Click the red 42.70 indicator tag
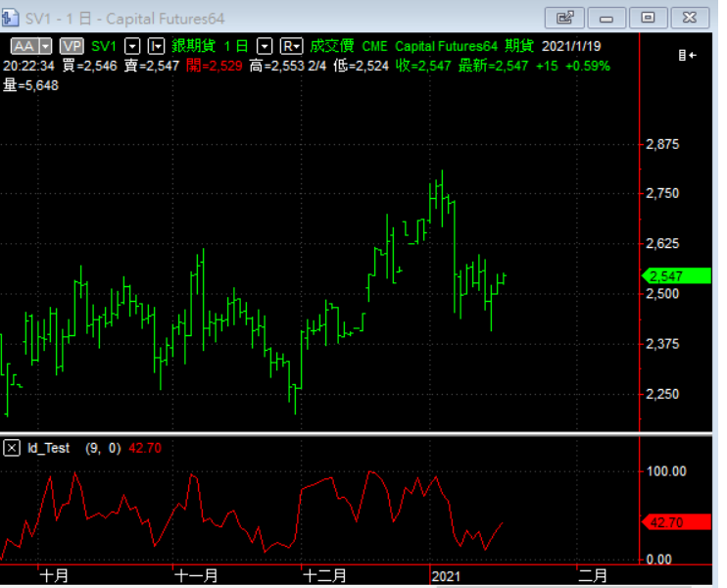727x588 pixels. [676, 522]
